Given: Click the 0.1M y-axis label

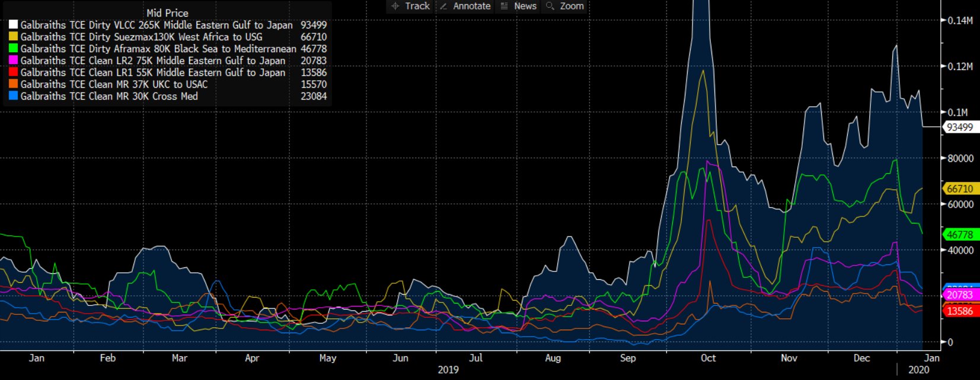Looking at the screenshot, I should click(x=957, y=112).
